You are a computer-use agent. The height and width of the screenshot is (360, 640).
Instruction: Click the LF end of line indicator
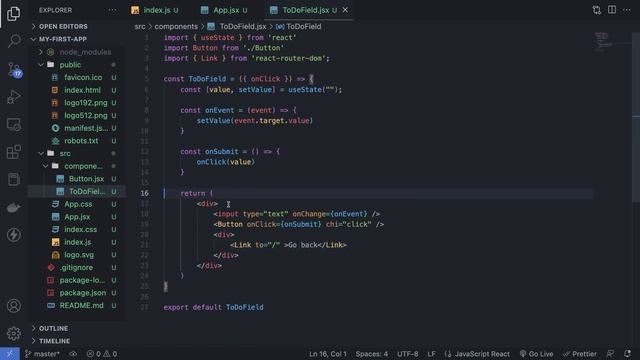[431, 354]
